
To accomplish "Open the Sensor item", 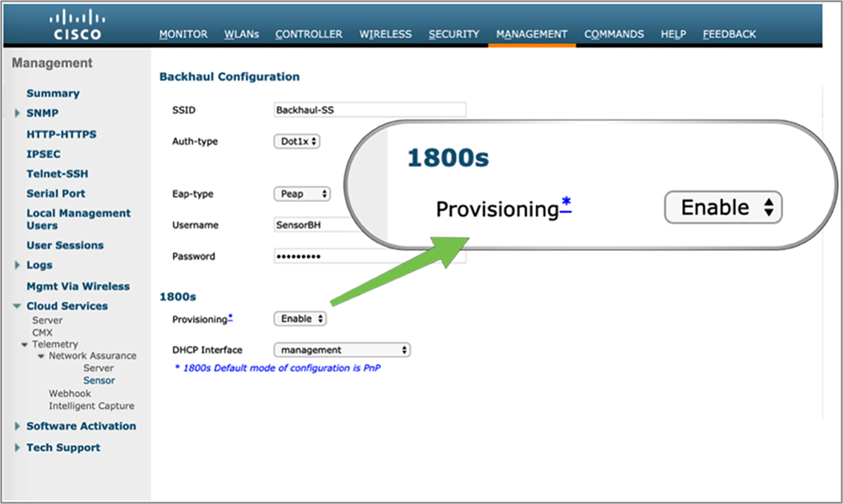I will click(x=99, y=380).
